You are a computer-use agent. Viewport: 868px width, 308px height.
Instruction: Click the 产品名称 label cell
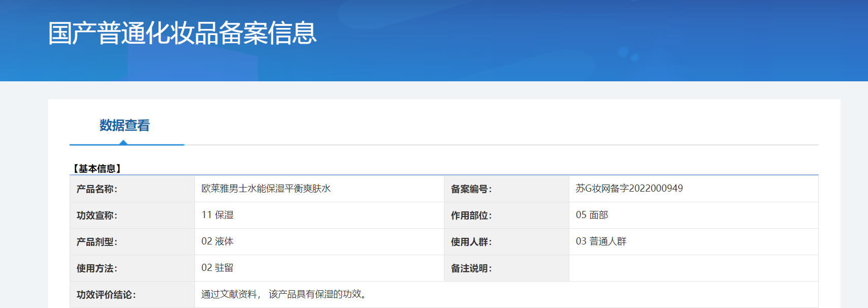pyautogui.click(x=132, y=189)
